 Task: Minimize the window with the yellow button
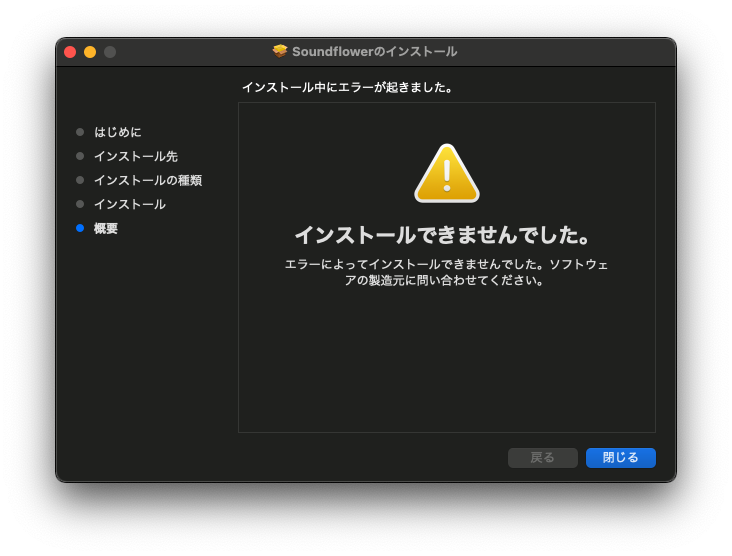point(90,52)
